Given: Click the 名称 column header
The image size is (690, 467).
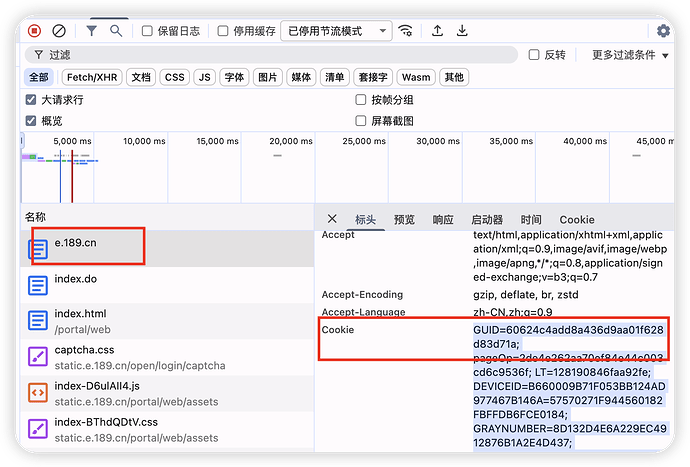Looking at the screenshot, I should point(35,217).
